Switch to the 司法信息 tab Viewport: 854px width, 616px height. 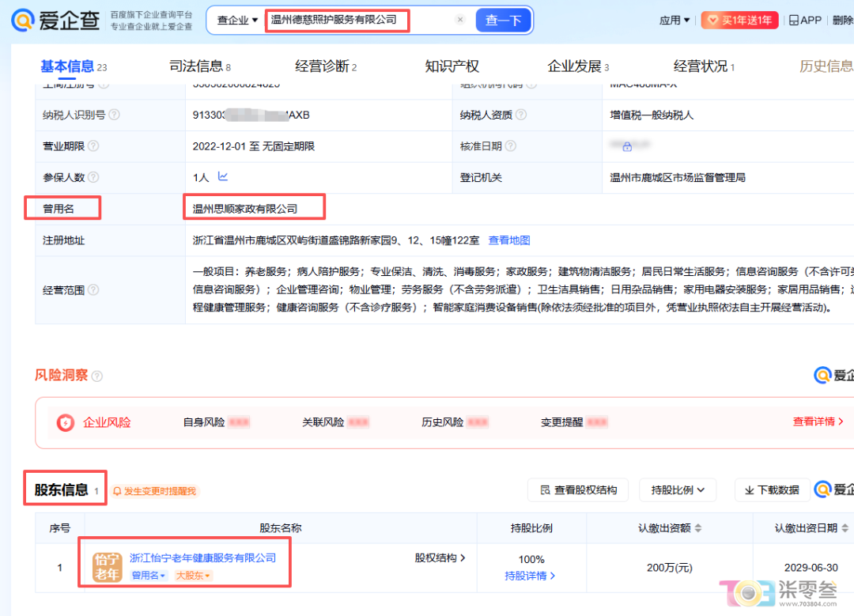(x=200, y=66)
